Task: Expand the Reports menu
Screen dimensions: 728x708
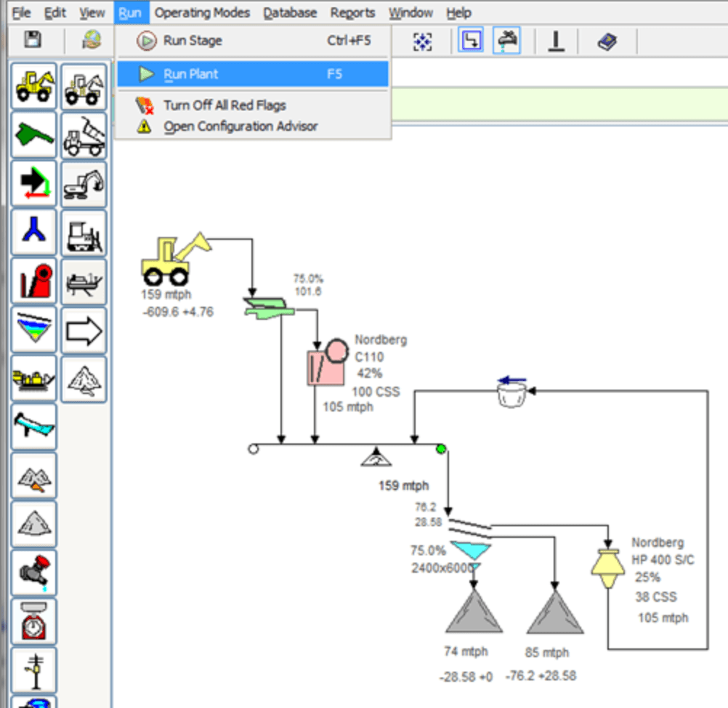Action: click(352, 12)
